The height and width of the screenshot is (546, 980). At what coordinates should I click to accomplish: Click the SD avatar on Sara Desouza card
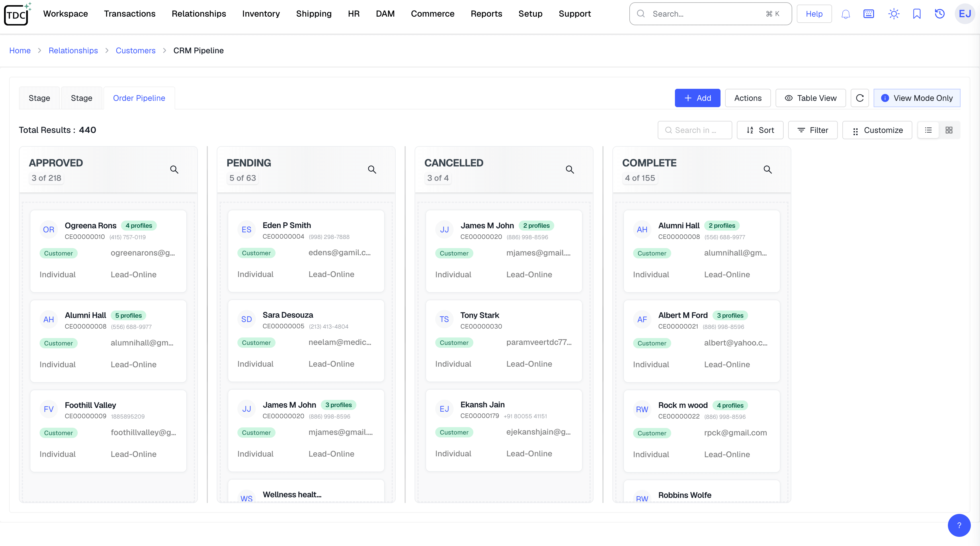(x=247, y=319)
